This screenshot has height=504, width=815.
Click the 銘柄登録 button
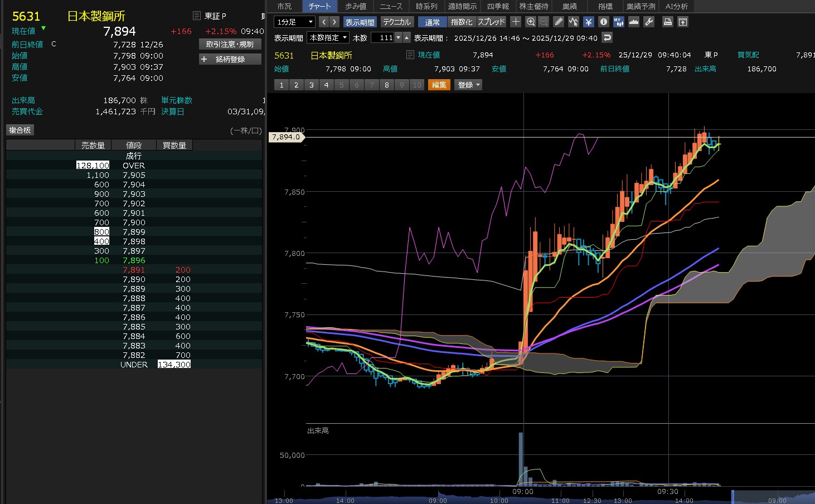[230, 59]
